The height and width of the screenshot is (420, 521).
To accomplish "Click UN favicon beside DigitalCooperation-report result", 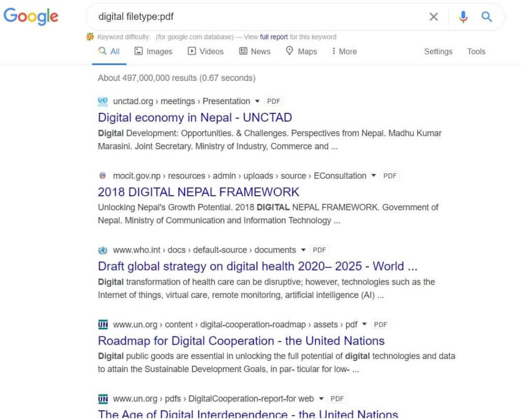I will [x=103, y=399].
